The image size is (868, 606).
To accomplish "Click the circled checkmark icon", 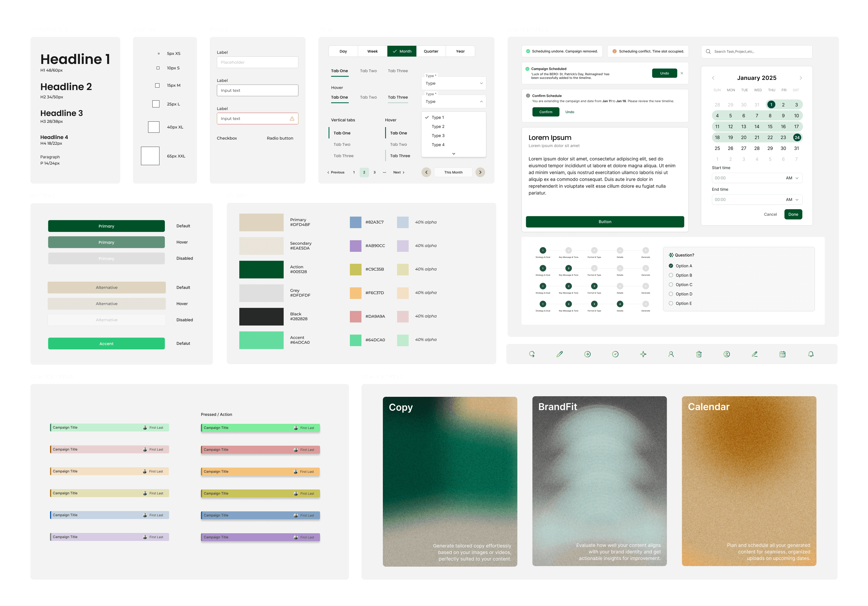I will click(x=615, y=354).
